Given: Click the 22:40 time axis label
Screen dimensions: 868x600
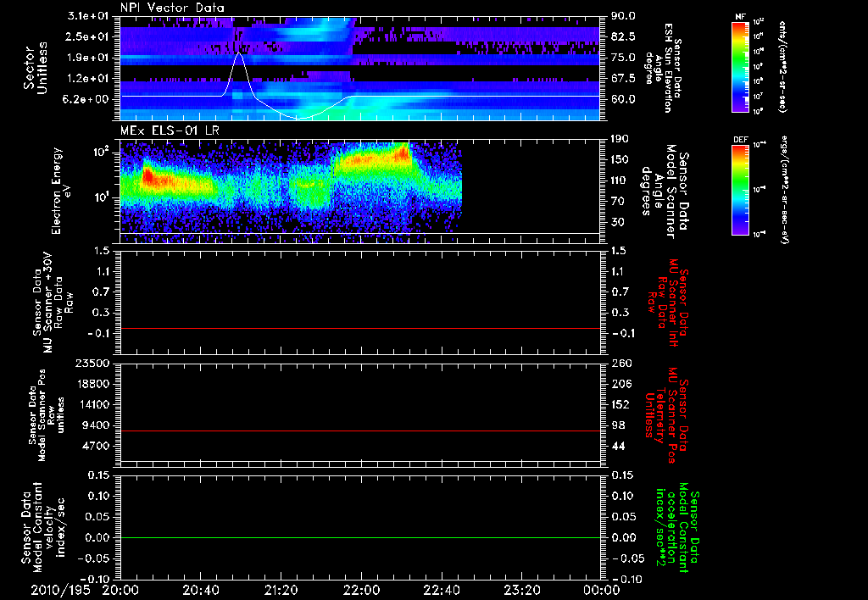Looking at the screenshot, I should click(441, 590).
